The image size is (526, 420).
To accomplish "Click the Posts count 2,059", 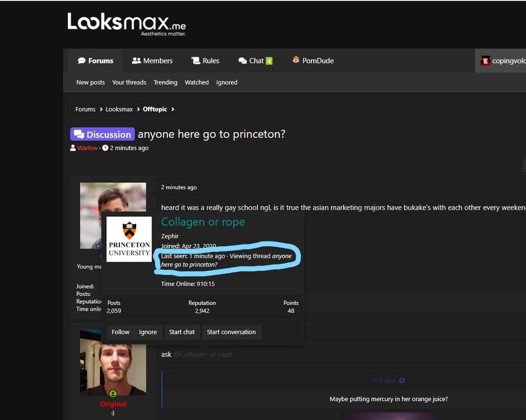I will (x=114, y=311).
